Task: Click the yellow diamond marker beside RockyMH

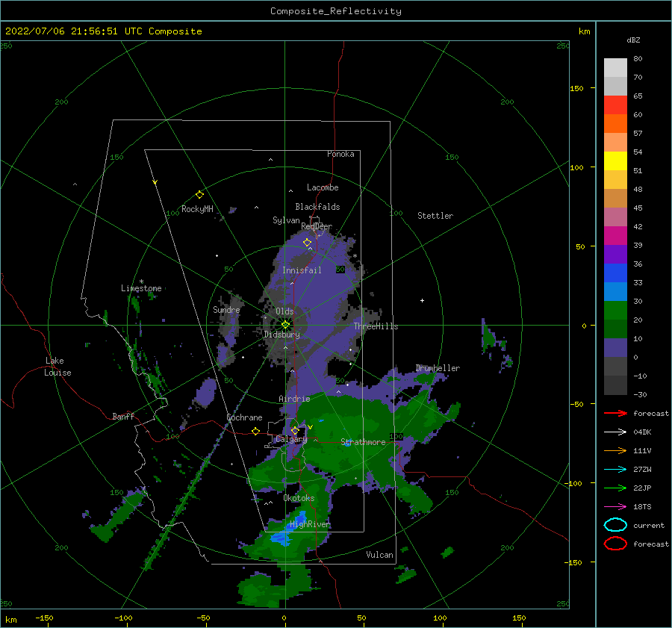Action: pos(199,195)
